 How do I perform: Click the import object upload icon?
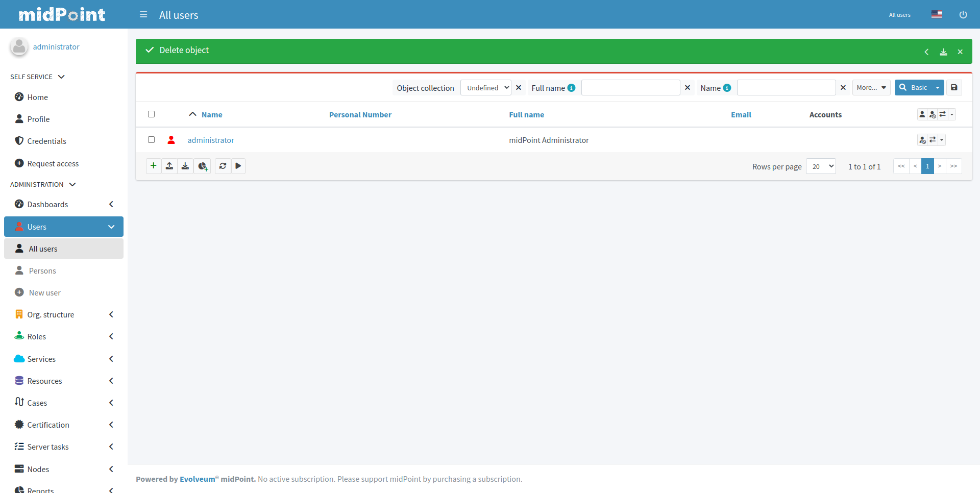point(169,166)
